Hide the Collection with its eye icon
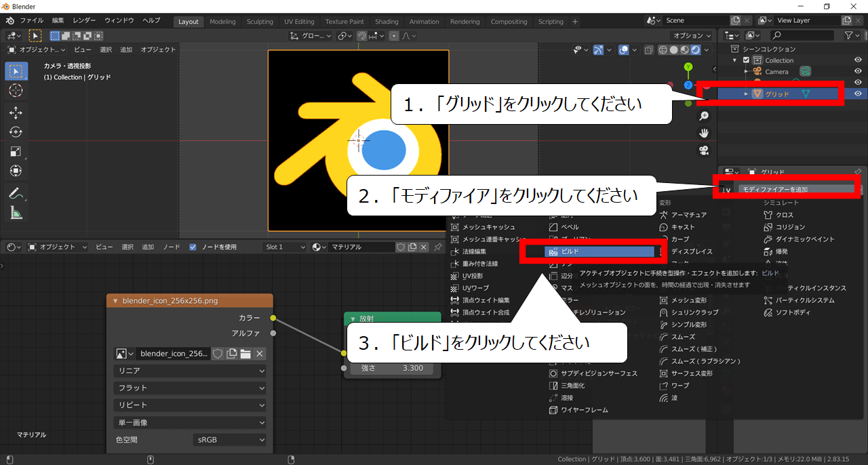The width and height of the screenshot is (868, 465). tap(858, 60)
